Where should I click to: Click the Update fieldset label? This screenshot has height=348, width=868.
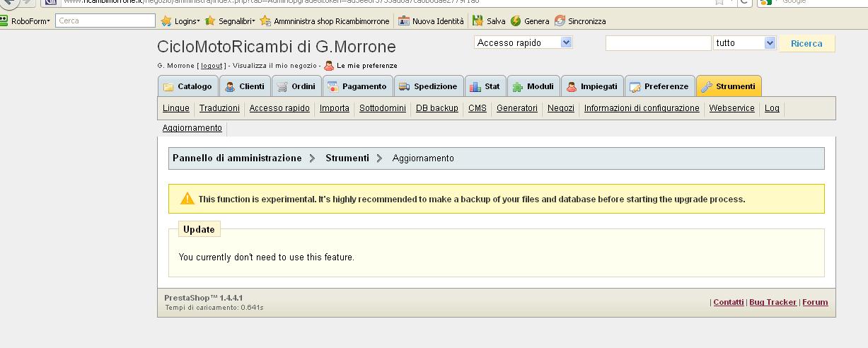tap(199, 229)
